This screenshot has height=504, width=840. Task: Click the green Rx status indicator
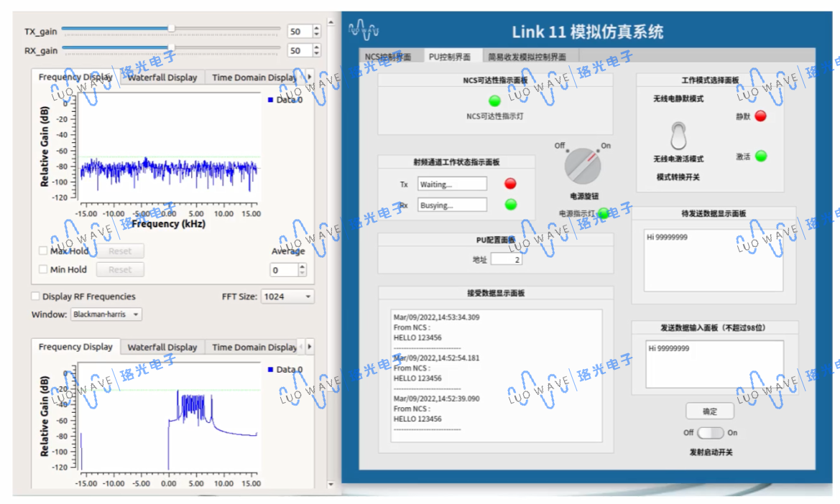tap(510, 205)
